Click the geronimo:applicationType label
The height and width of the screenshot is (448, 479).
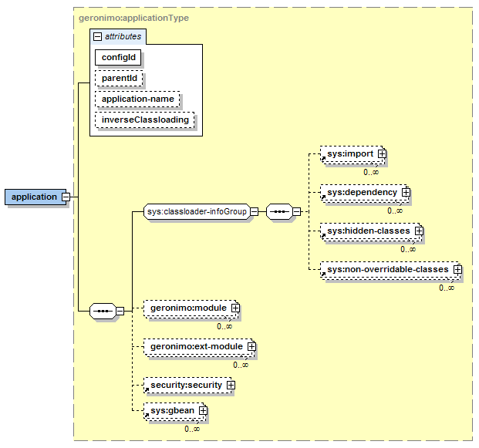(x=133, y=18)
